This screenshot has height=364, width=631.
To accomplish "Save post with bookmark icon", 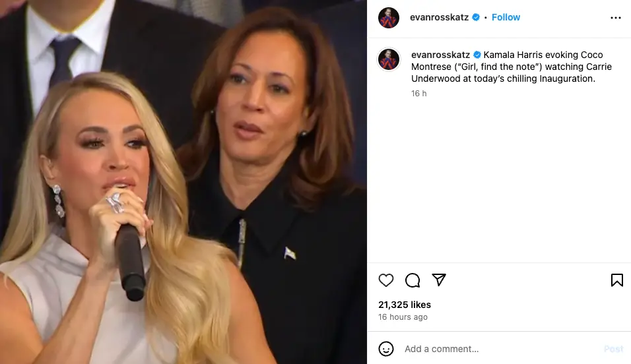I will (x=617, y=280).
